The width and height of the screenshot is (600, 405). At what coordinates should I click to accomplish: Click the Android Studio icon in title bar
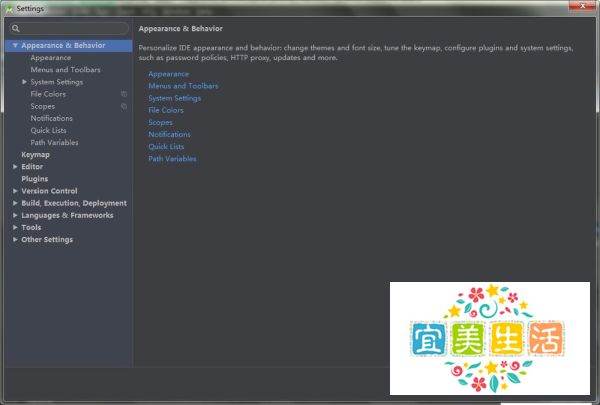click(x=9, y=8)
